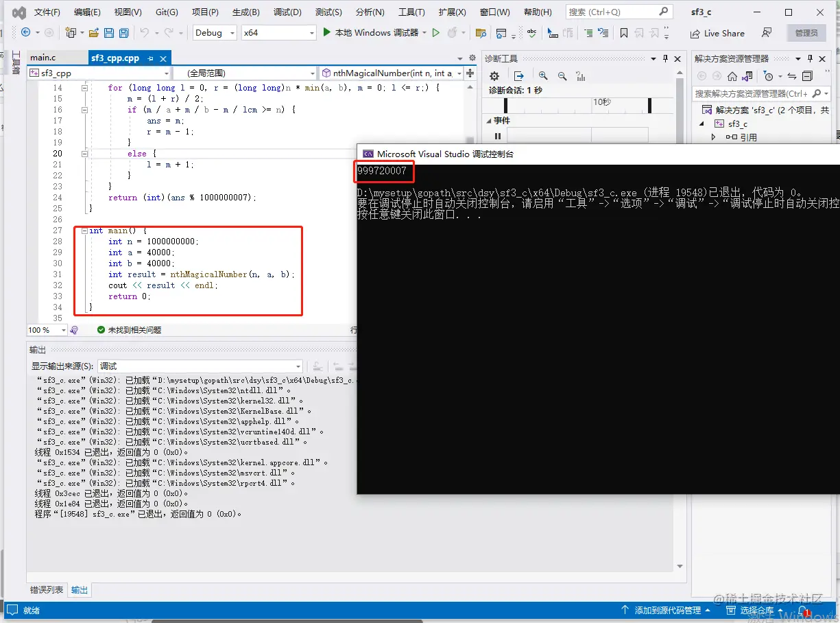This screenshot has width=840, height=623.
Task: Open the nthMagicalNumber member dropdown
Action: click(392, 73)
